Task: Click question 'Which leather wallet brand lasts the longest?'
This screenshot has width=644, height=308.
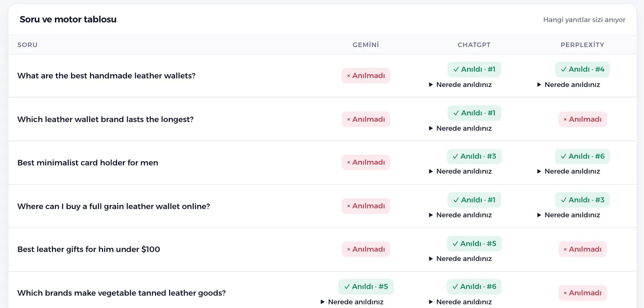Action: [x=105, y=119]
